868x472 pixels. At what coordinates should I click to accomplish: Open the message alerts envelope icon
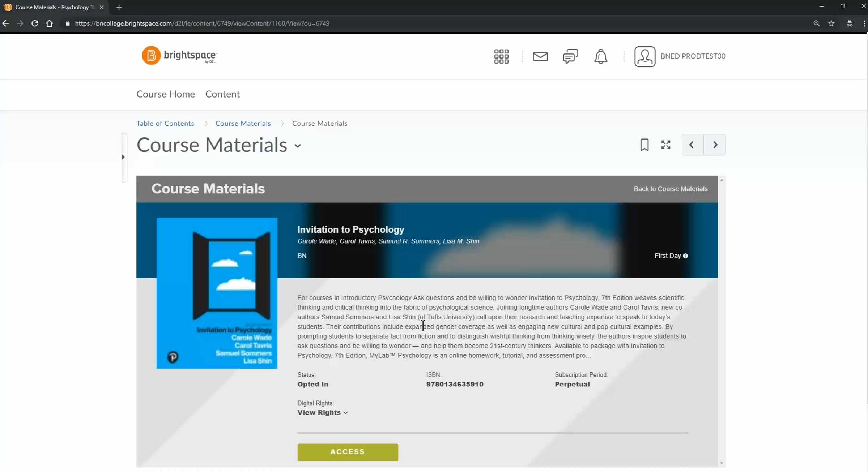point(540,56)
